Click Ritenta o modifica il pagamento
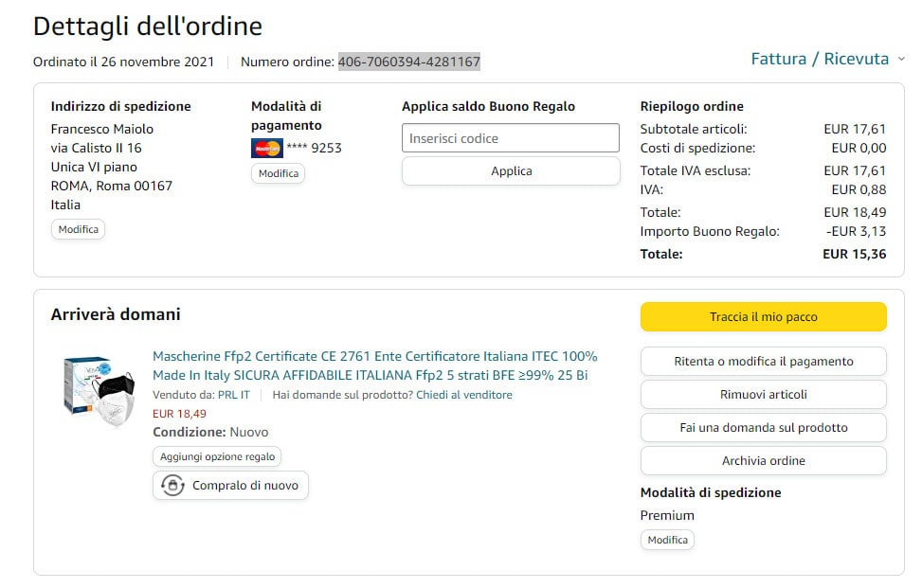The width and height of the screenshot is (922, 588). click(x=763, y=361)
